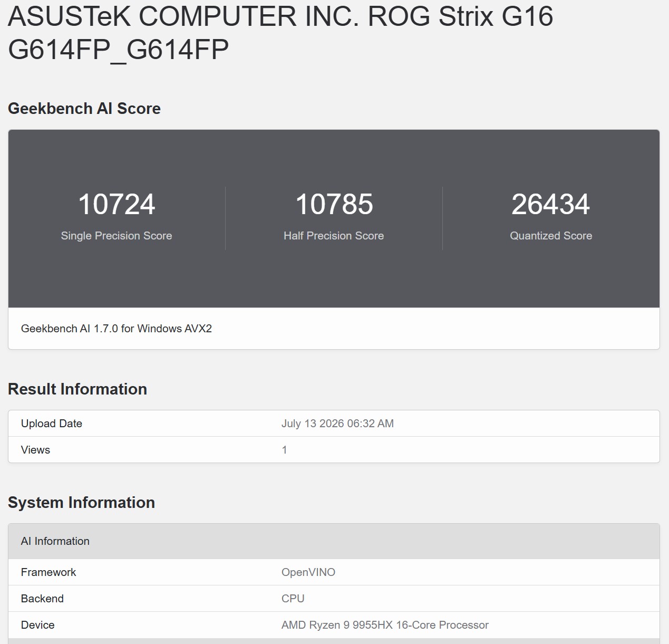Image resolution: width=669 pixels, height=644 pixels.
Task: Click the Backend row label
Action: [42, 599]
